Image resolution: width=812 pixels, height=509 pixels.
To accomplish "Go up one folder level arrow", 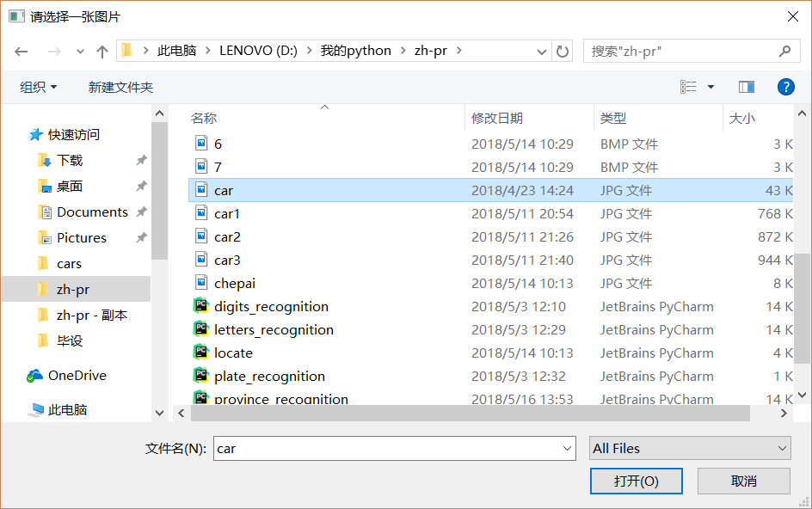I will [102, 52].
